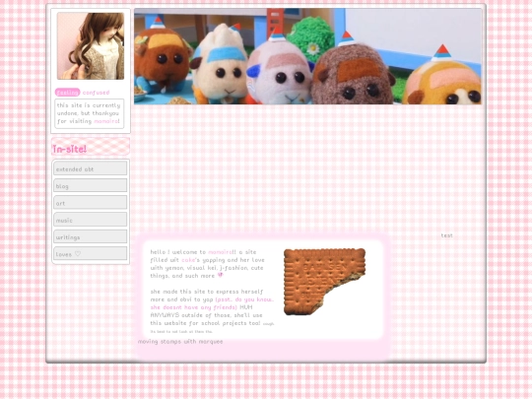Click the guinea pig banner image
The image size is (532, 399).
pos(307,56)
